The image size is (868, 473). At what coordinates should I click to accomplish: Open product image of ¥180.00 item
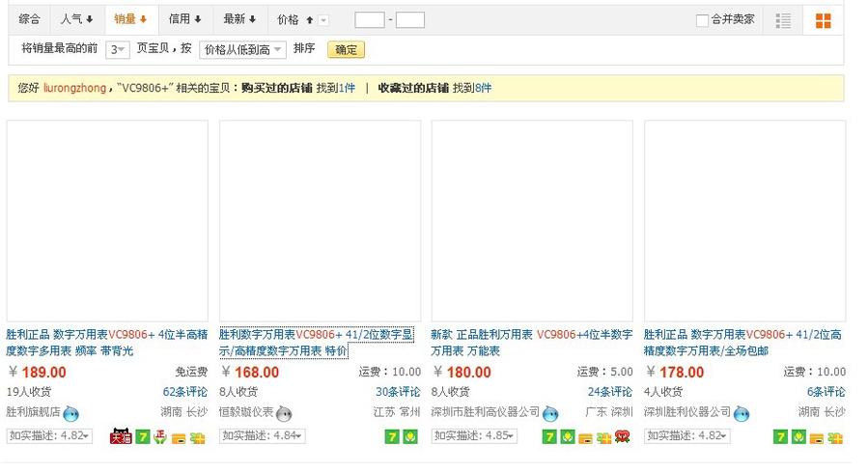tap(532, 221)
